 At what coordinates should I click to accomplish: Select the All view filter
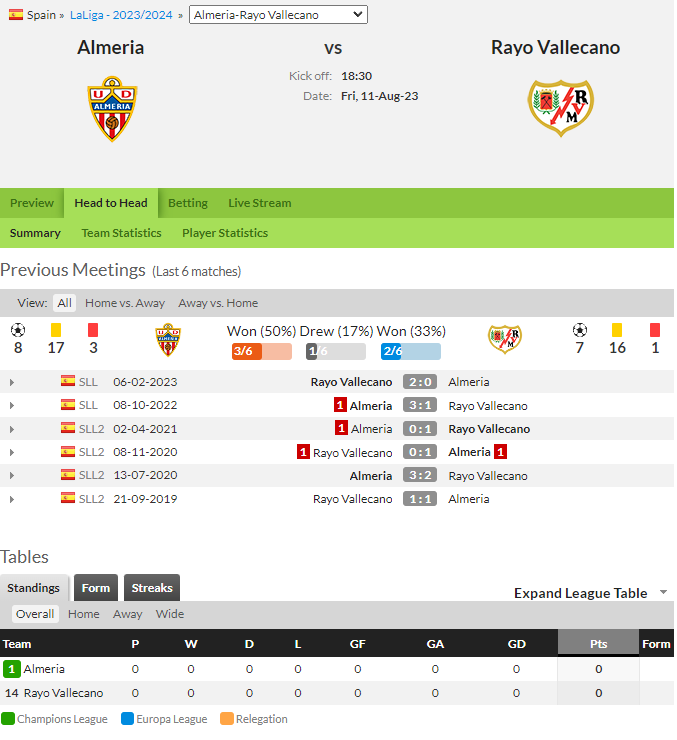point(65,303)
